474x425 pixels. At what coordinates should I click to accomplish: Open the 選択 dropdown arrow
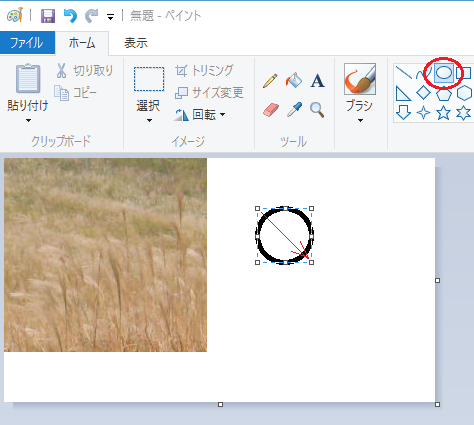tap(149, 121)
